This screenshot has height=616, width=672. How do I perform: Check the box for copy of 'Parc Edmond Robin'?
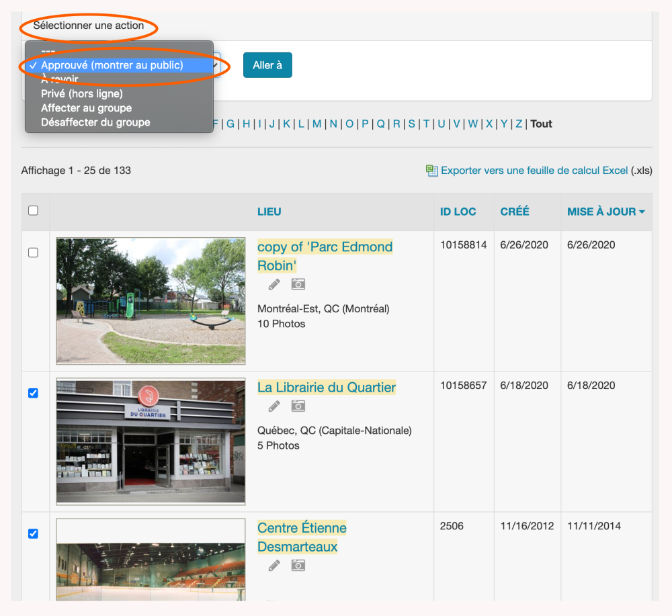pyautogui.click(x=33, y=253)
